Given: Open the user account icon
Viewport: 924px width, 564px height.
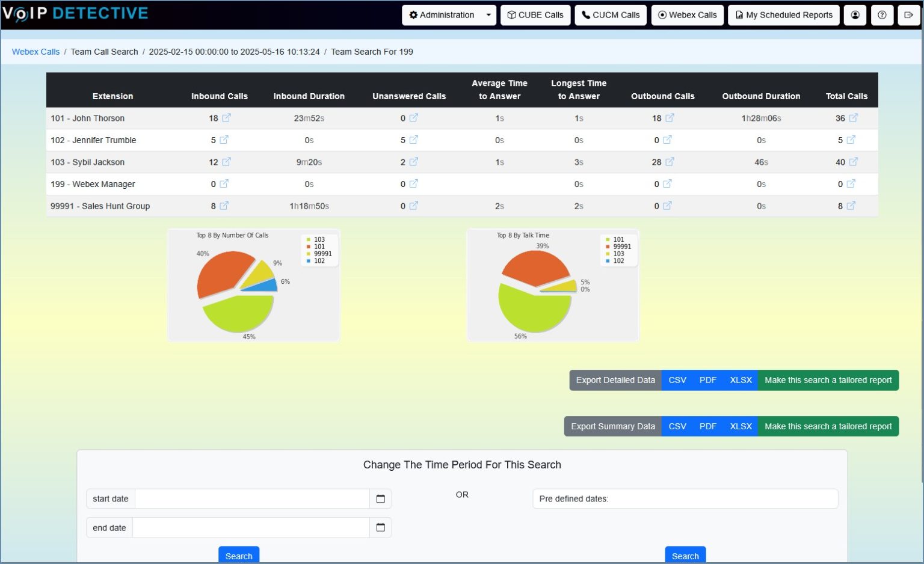Looking at the screenshot, I should point(855,15).
